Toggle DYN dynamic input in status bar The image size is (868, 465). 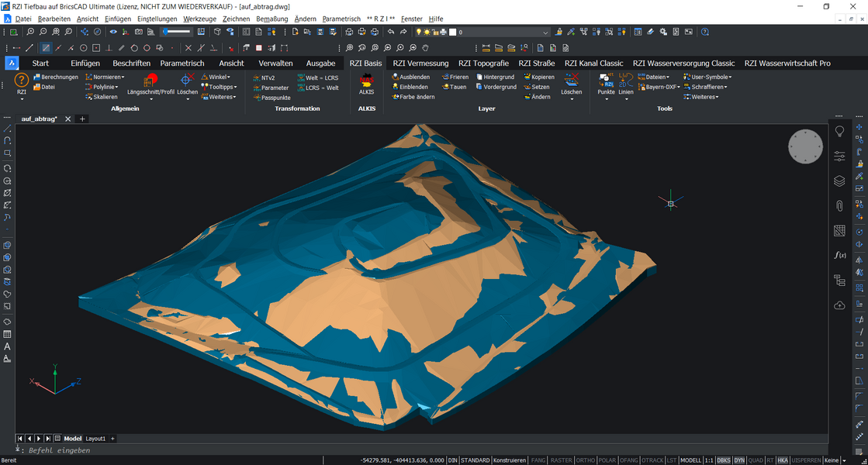coord(739,460)
